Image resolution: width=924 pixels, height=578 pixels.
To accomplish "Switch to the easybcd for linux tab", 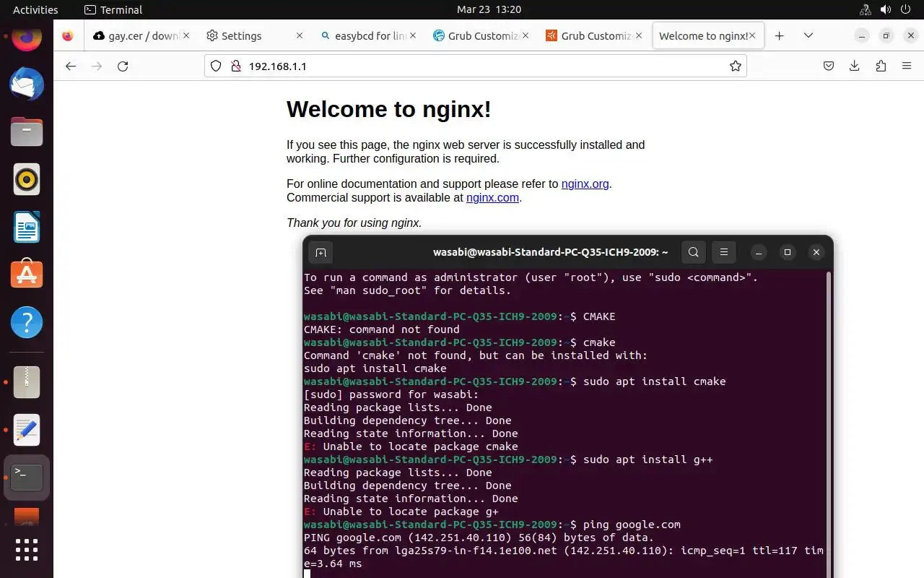I will coord(368,35).
